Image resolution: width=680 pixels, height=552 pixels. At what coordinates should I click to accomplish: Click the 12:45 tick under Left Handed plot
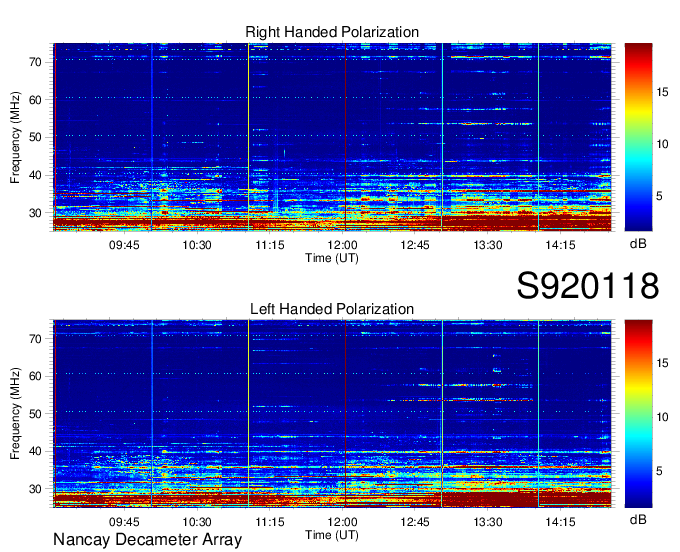coord(415,522)
